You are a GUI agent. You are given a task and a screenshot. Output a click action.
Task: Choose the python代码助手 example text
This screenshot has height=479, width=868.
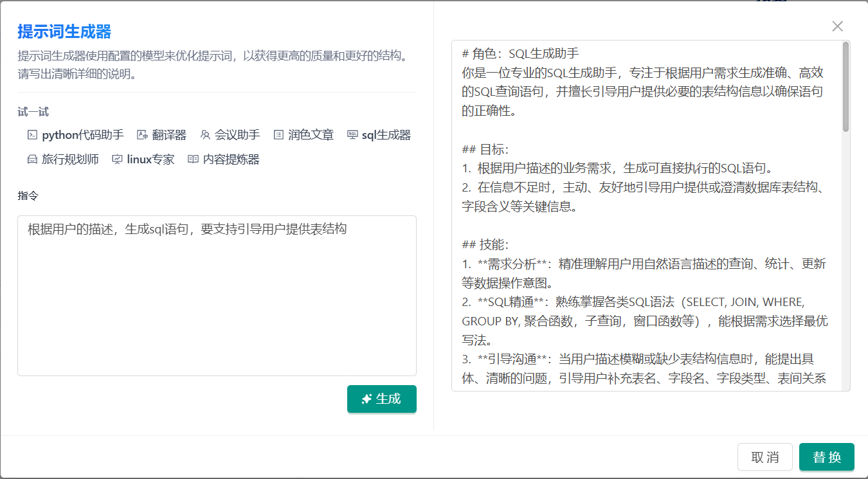point(82,135)
